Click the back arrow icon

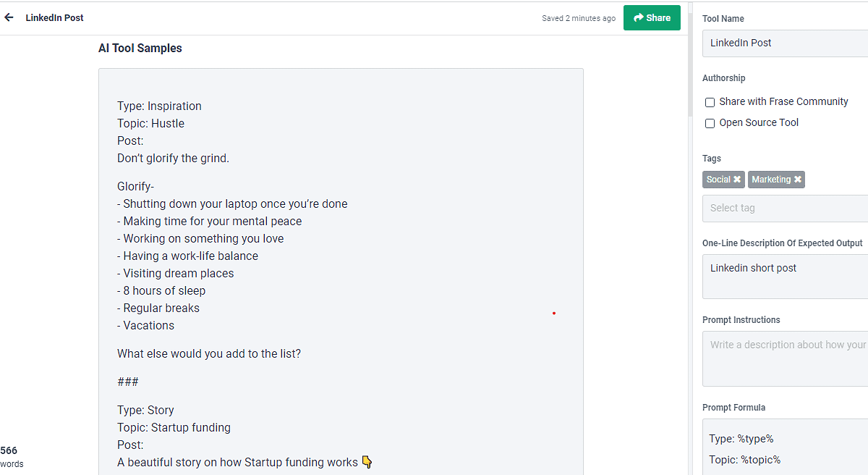[9, 17]
